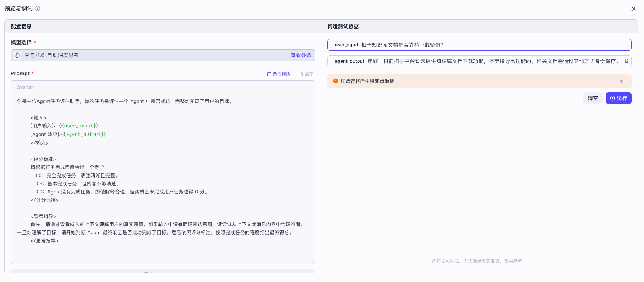This screenshot has width=644, height=282.
Task: Click the line starting with – 0.5：基本完成任务
Action: point(75,183)
